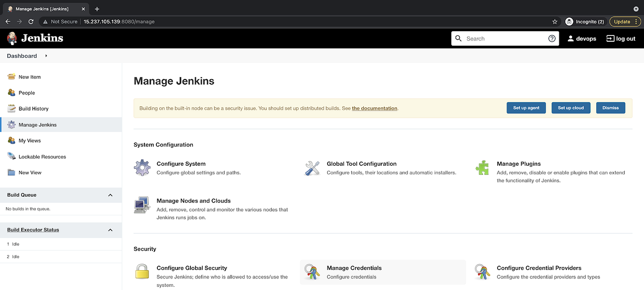Open a new browser tab with plus
The width and height of the screenshot is (644, 290).
tap(97, 9)
